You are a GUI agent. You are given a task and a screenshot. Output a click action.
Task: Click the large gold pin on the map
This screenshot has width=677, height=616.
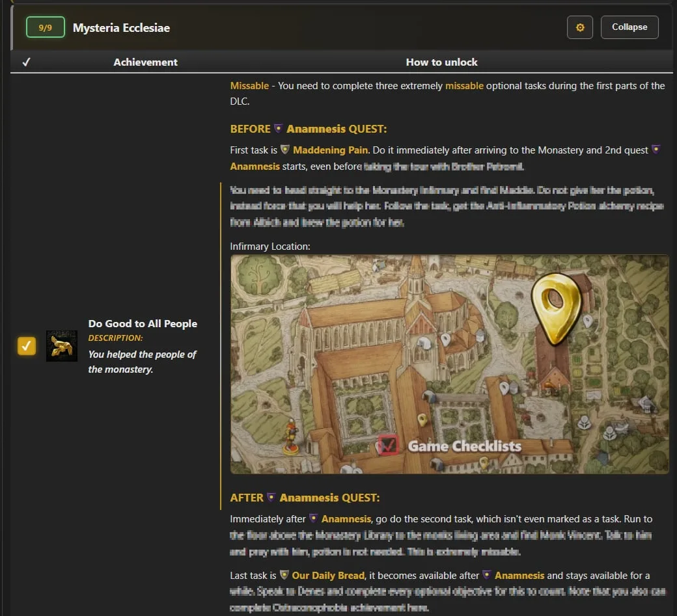point(555,308)
